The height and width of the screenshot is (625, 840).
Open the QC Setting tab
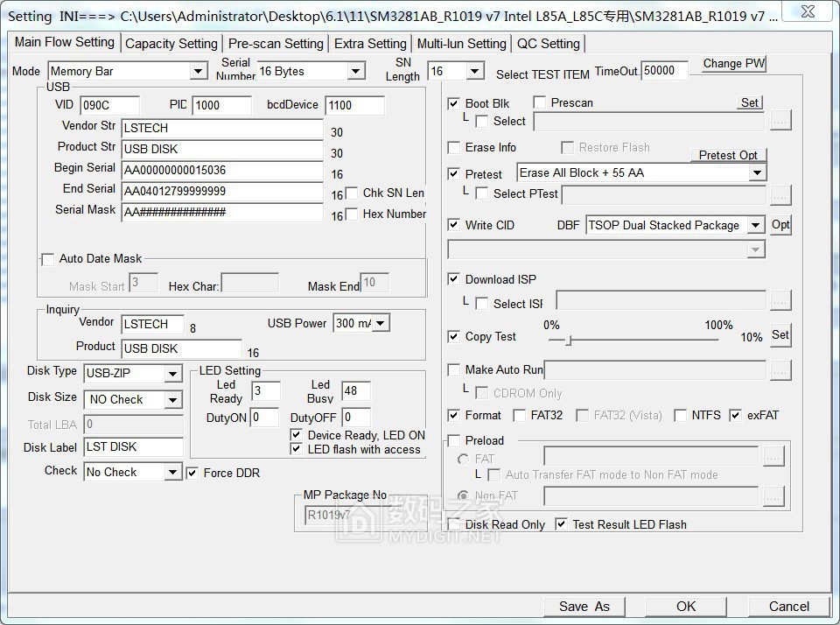pos(548,44)
